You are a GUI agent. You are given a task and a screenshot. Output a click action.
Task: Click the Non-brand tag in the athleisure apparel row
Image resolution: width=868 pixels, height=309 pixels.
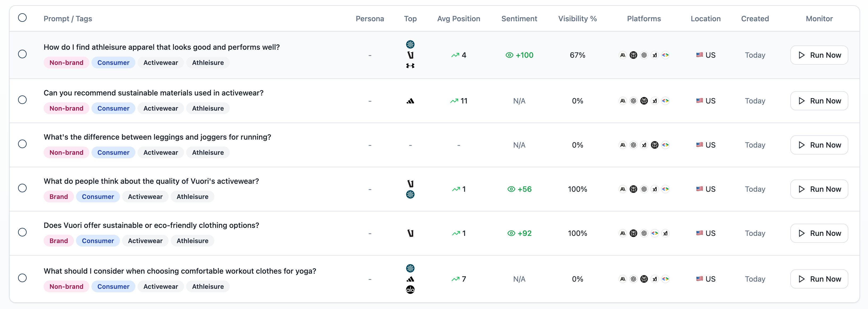[66, 62]
